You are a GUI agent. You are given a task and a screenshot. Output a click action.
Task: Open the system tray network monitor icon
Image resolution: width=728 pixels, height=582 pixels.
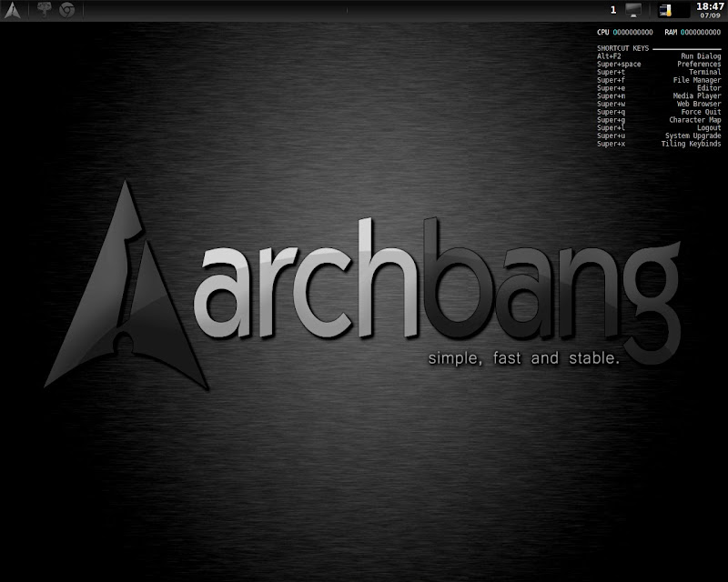665,10
